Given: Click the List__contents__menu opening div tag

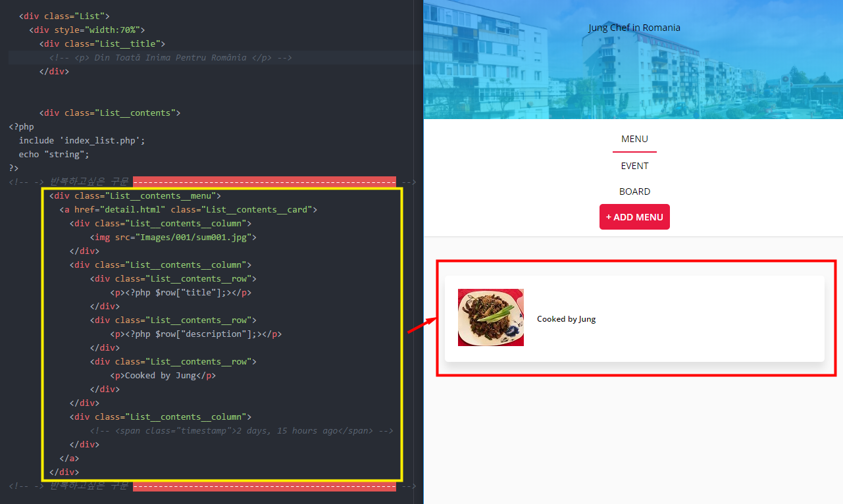Looking at the screenshot, I should point(134,195).
